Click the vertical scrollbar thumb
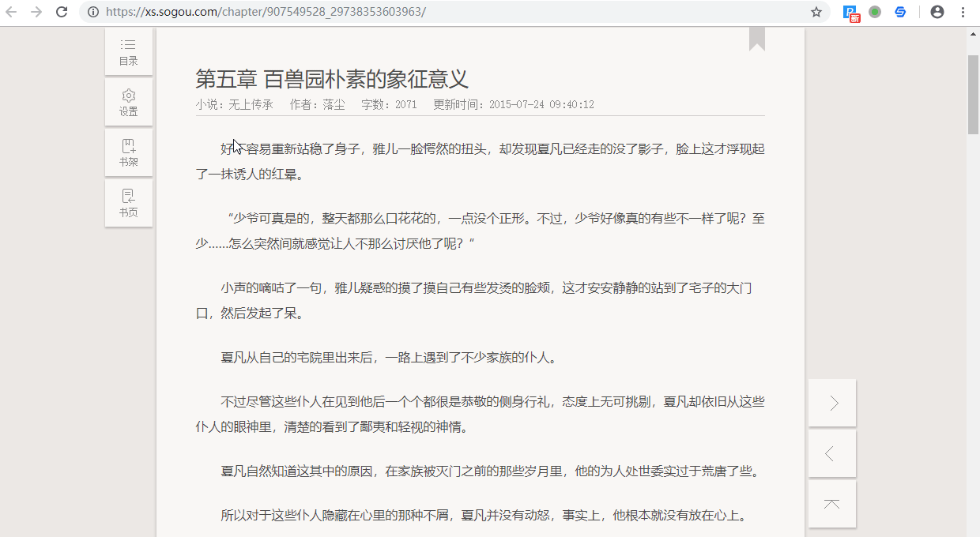 click(973, 95)
